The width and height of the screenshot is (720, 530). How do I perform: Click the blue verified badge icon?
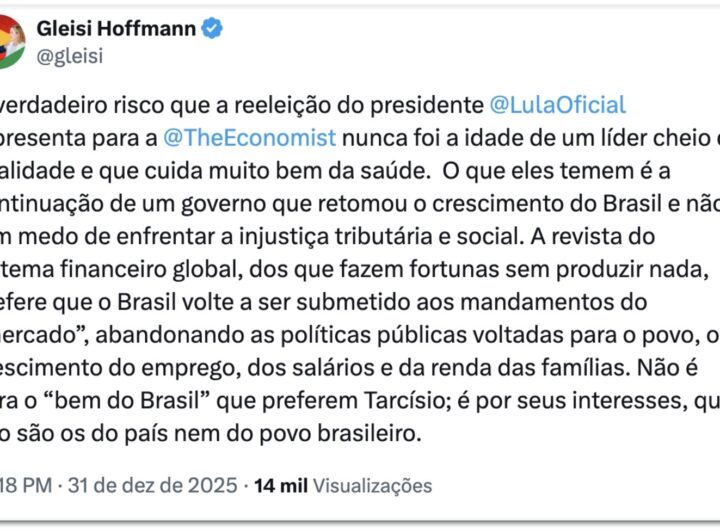[213, 28]
